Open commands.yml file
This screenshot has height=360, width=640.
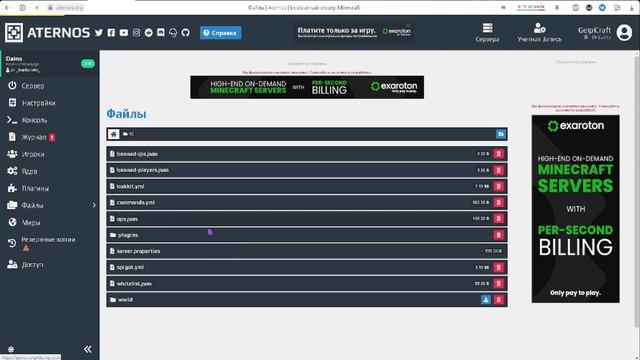tap(136, 202)
